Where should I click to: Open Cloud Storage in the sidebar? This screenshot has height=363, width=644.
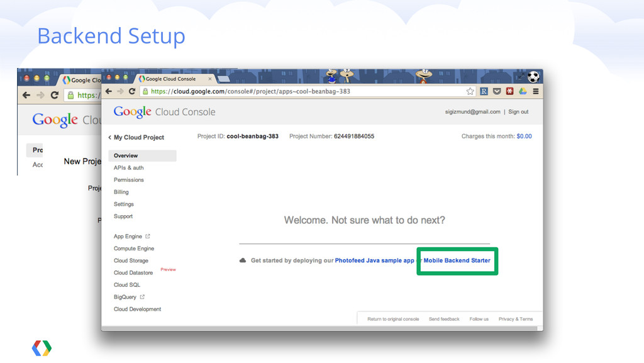pos(131,260)
